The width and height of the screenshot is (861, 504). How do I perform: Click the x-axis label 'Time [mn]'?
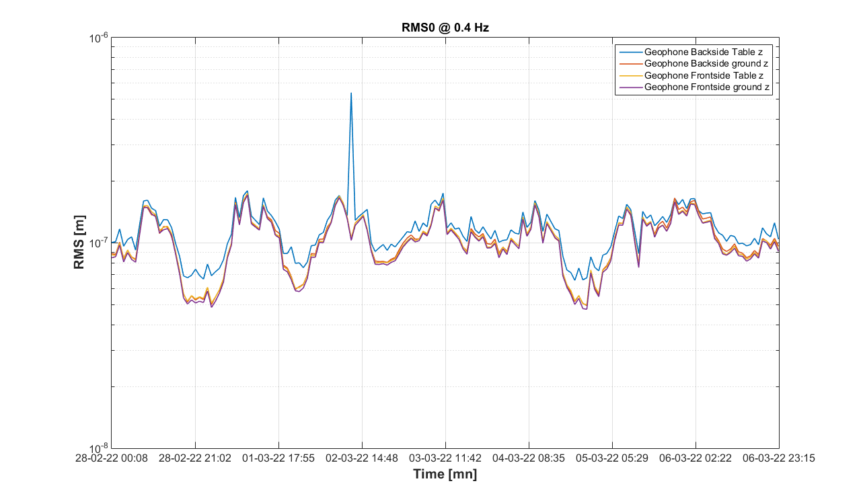tap(445, 474)
